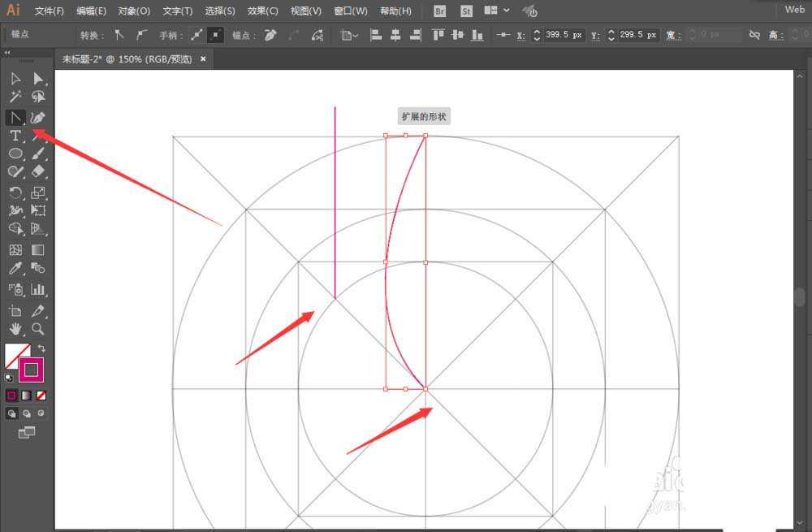Image resolution: width=812 pixels, height=532 pixels.
Task: Collapse the tools panel with double arrow
Action: coord(7,52)
